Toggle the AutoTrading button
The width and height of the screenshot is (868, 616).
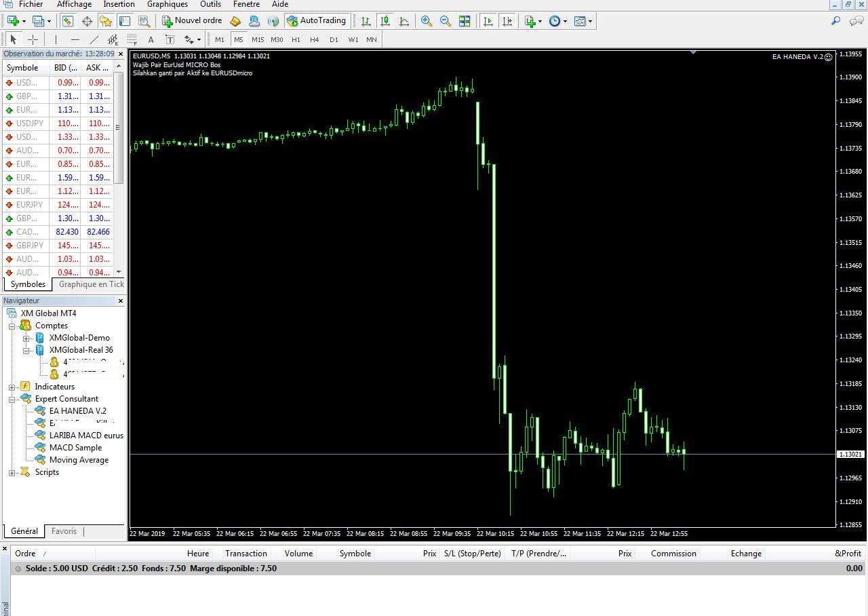pos(317,21)
